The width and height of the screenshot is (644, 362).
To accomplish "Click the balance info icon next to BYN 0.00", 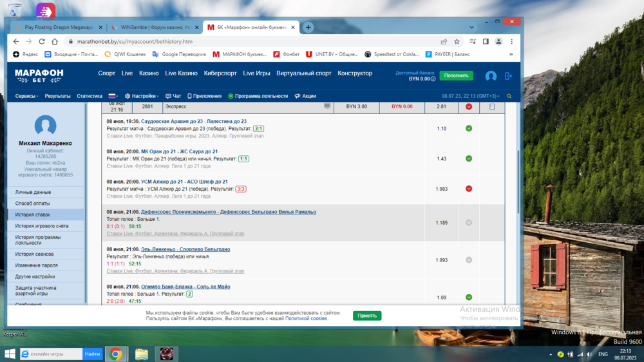I will pos(433,79).
